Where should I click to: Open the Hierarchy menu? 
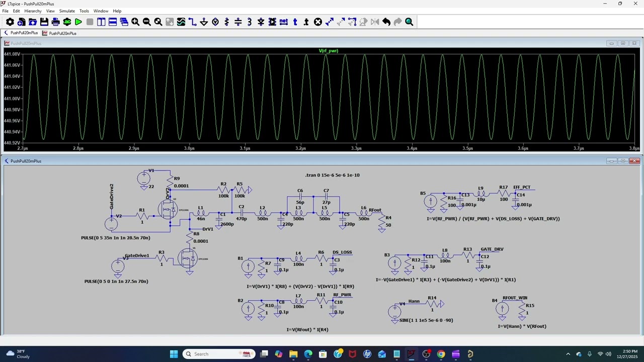click(x=33, y=11)
